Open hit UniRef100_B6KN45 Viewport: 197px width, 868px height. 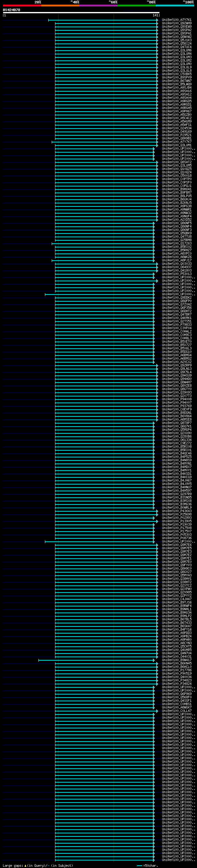coord(176,663)
